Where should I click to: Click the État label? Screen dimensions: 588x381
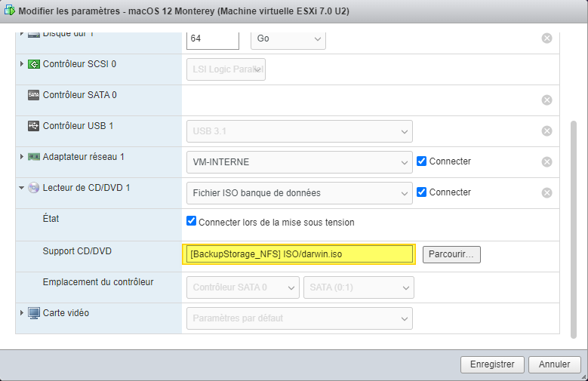(51, 218)
